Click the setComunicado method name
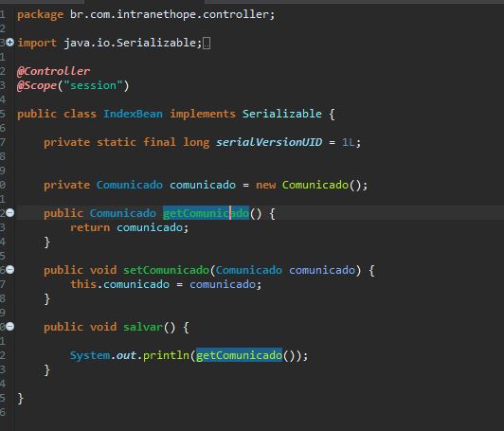Image resolution: width=504 pixels, height=431 pixels. click(x=166, y=270)
